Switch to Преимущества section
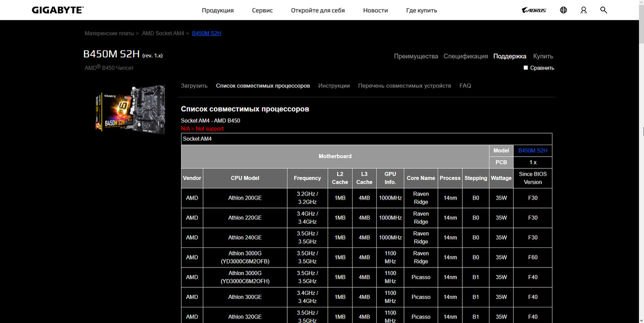 (x=416, y=56)
